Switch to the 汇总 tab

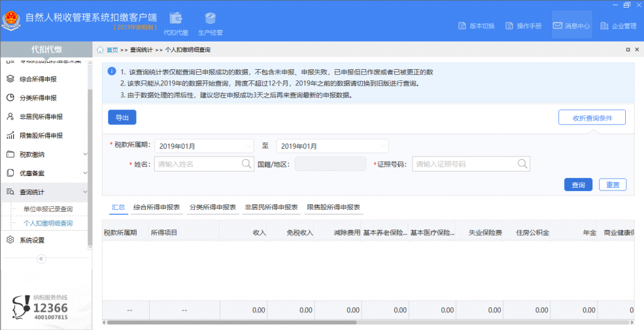118,207
